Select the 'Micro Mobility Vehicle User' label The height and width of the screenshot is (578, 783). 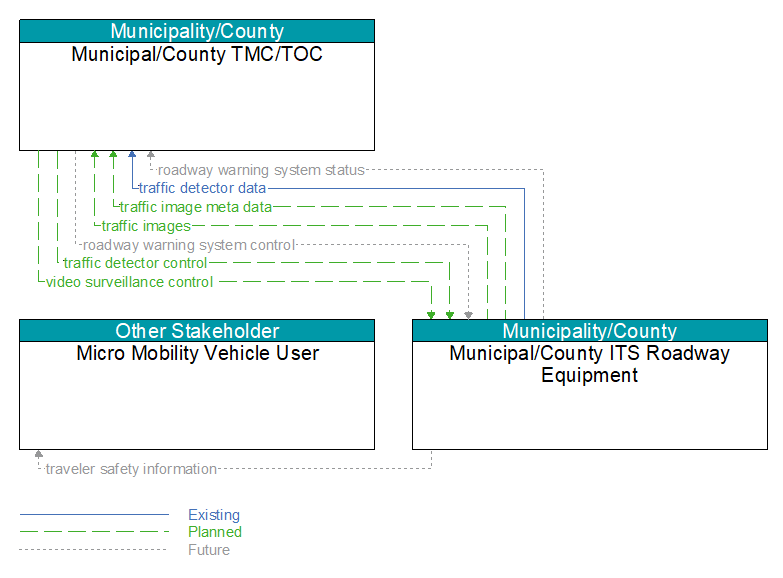[197, 353]
